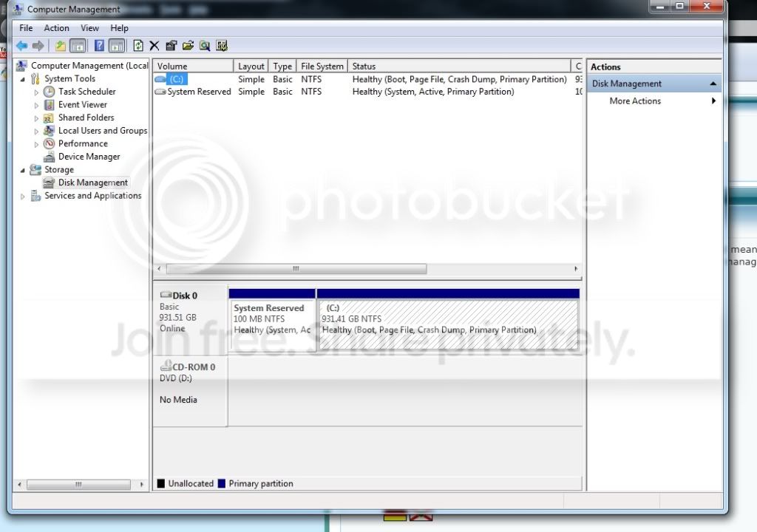Click the blue Help toolbar icon
The image size is (757, 532).
(99, 46)
